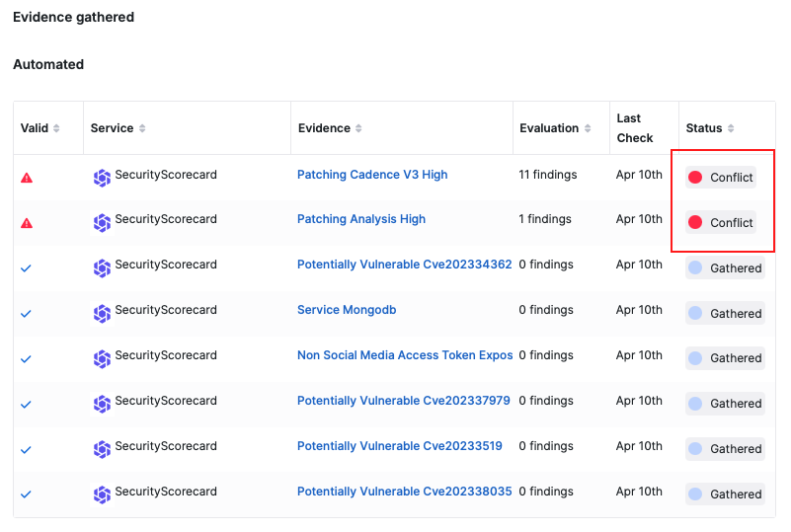Image resolution: width=791 pixels, height=532 pixels.
Task: Open Patching Analysis High evidence link
Action: 361,219
